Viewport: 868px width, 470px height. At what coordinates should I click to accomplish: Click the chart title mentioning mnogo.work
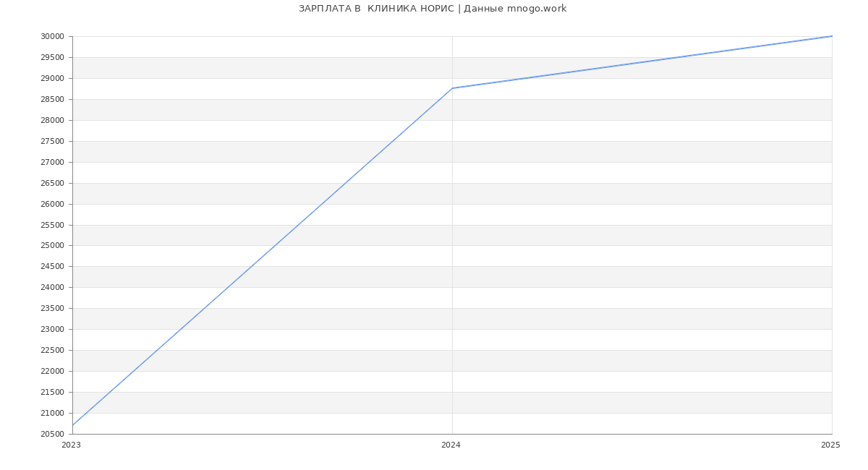433,9
